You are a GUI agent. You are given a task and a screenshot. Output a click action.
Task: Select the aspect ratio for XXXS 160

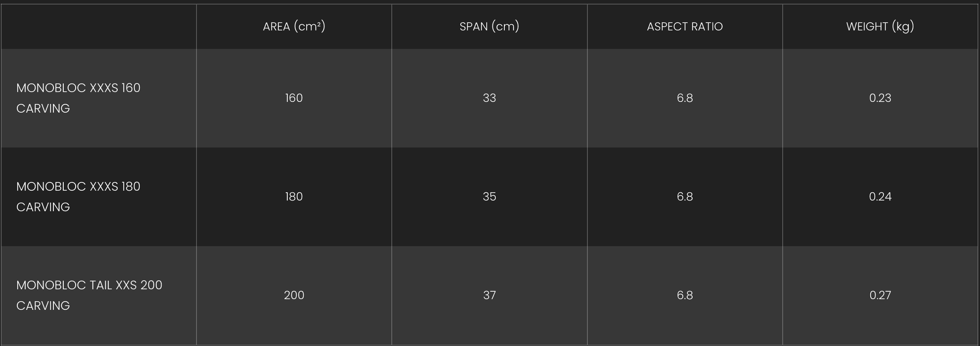point(684,98)
